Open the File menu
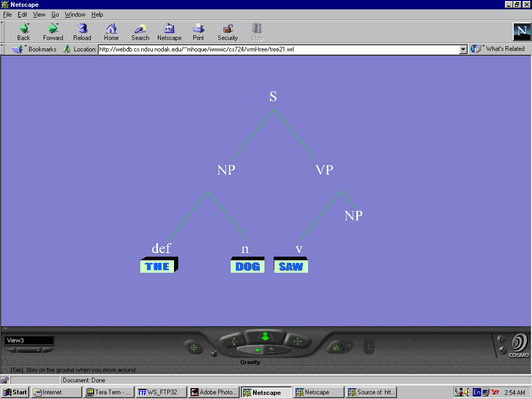This screenshot has width=532, height=399. tap(7, 15)
